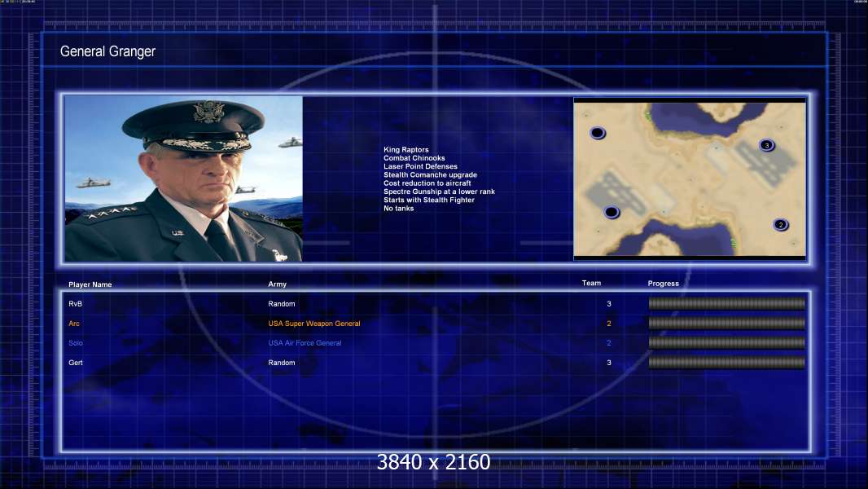868x489 pixels.
Task: Click the 'Cost reduction to aircraft' line
Action: click(427, 183)
